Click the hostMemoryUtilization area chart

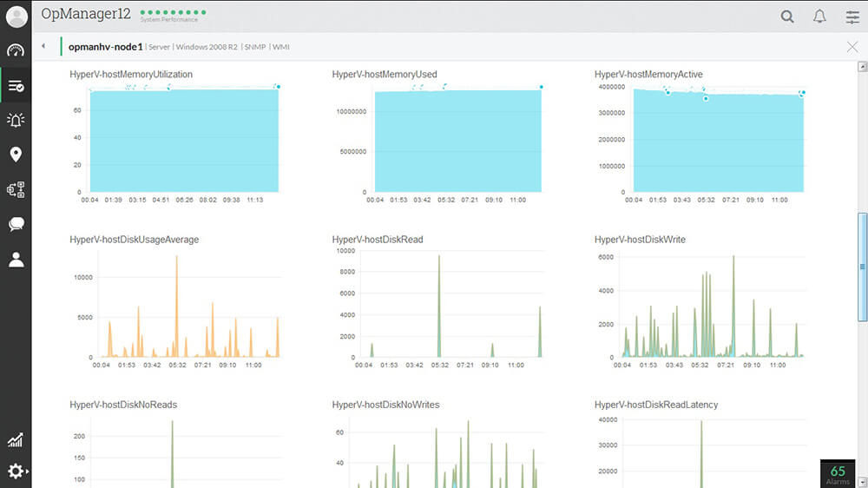tap(184, 141)
